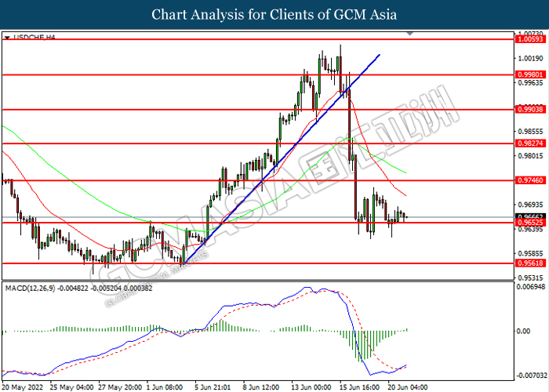
Task: Click the 20 Jun 04:00 time label
Action: (x=408, y=387)
